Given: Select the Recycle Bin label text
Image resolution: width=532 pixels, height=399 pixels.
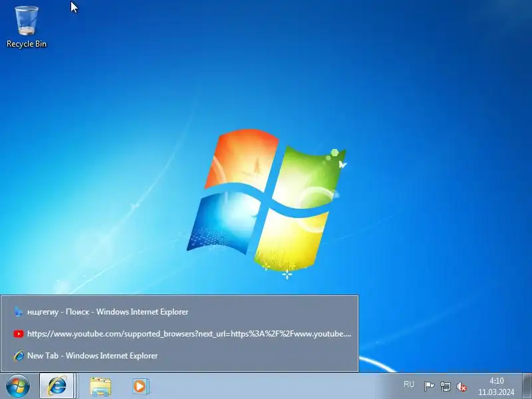Looking at the screenshot, I should tap(27, 44).
